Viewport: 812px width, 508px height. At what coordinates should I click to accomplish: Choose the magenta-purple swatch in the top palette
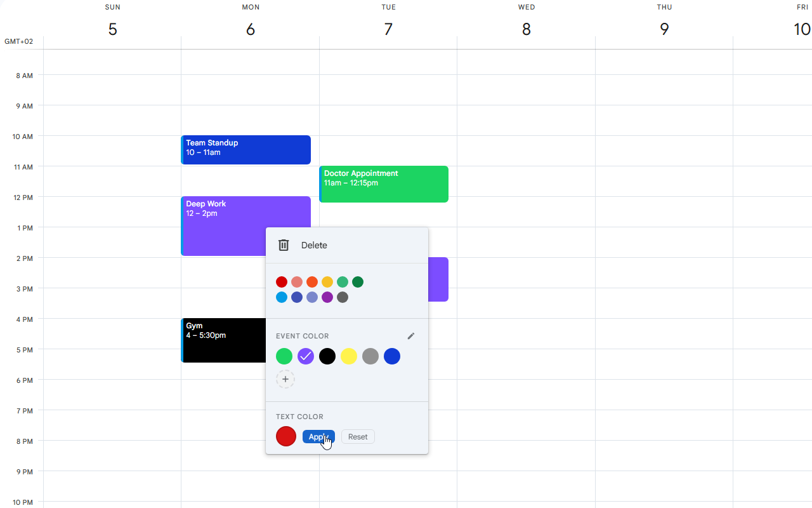tap(327, 297)
